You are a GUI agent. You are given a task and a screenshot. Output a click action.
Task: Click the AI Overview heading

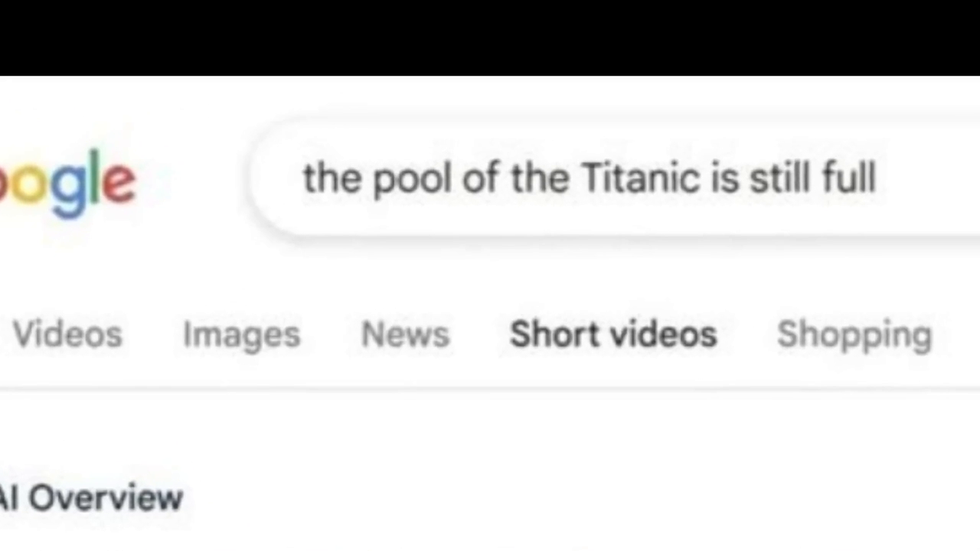pos(90,498)
